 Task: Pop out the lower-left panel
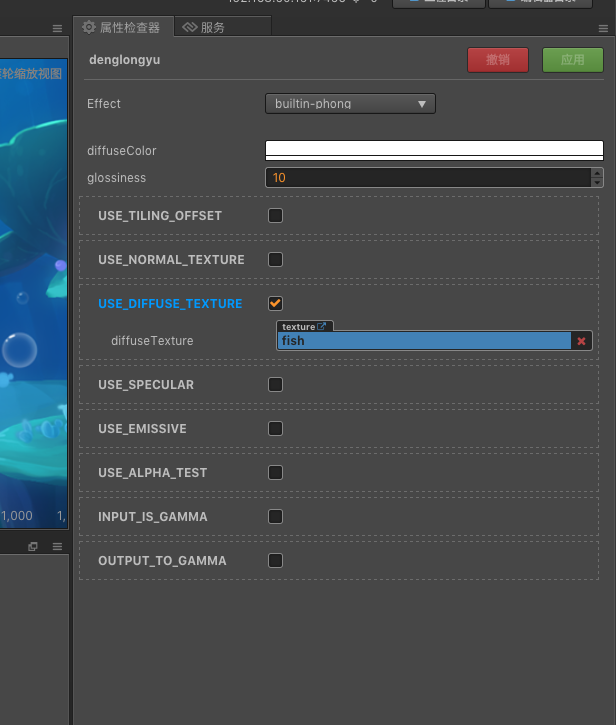point(33,547)
